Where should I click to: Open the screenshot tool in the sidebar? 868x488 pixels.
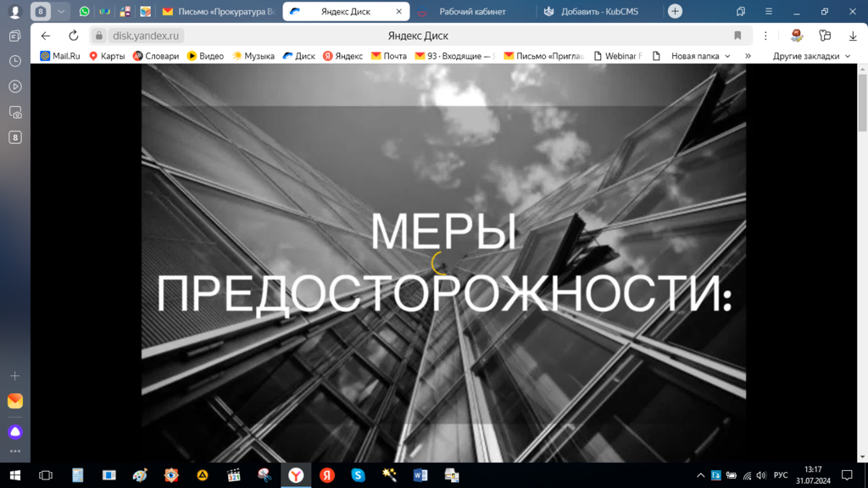[x=15, y=112]
